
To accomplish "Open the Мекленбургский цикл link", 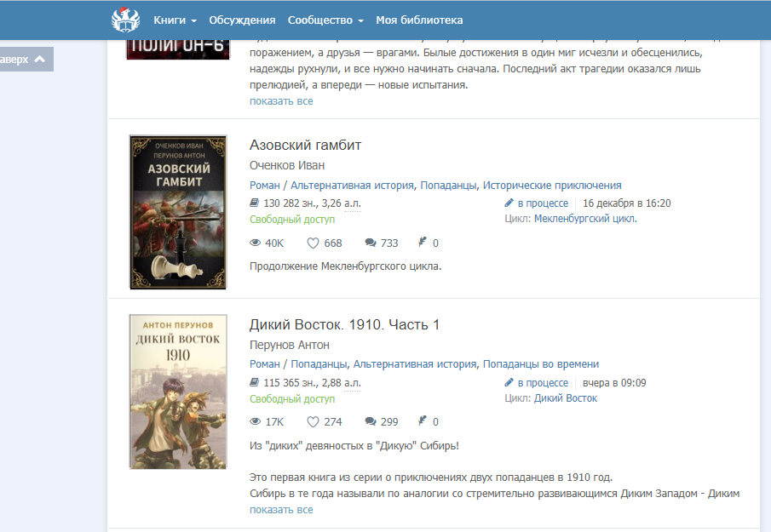I will click(x=585, y=219).
